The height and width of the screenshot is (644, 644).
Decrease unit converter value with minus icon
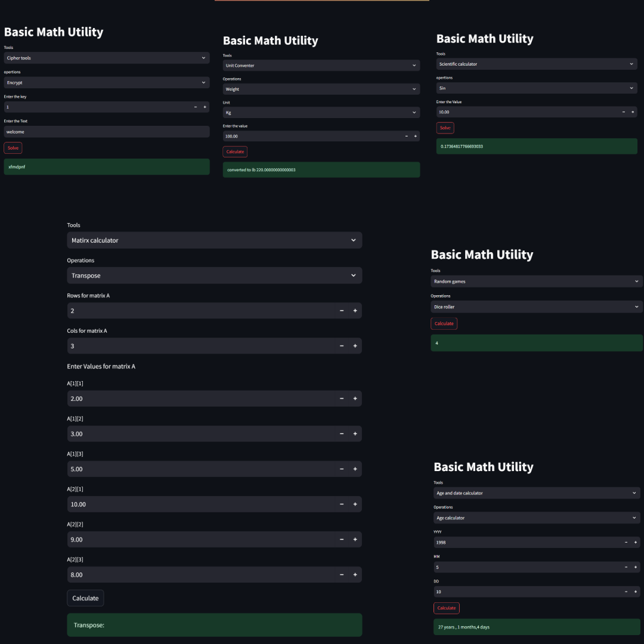pos(407,136)
